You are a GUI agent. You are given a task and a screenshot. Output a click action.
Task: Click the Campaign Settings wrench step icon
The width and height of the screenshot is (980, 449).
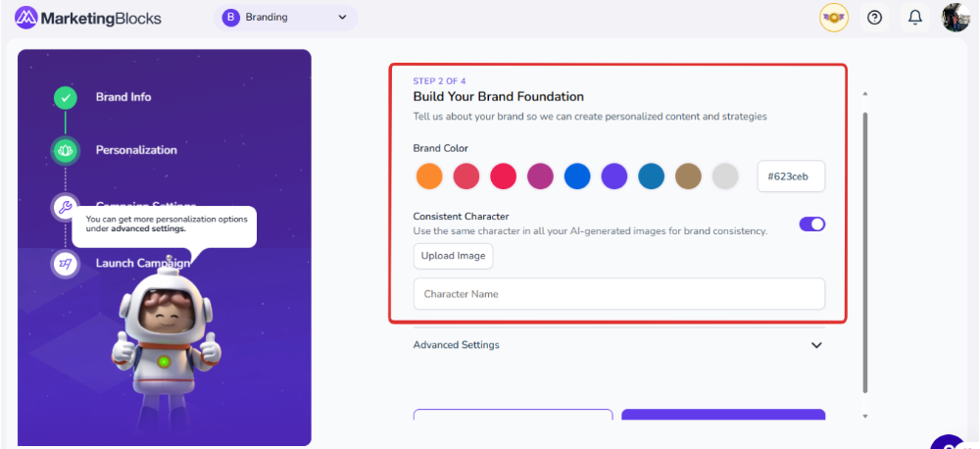click(x=65, y=206)
